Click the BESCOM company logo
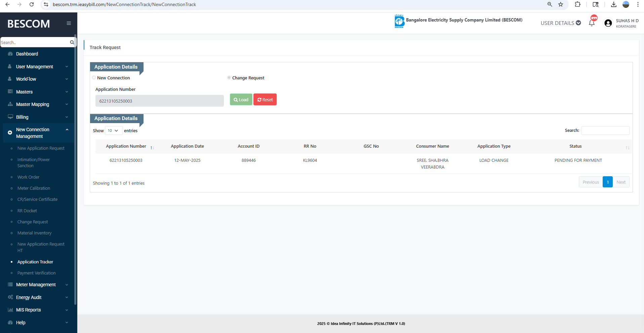The width and height of the screenshot is (644, 333). 399,21
